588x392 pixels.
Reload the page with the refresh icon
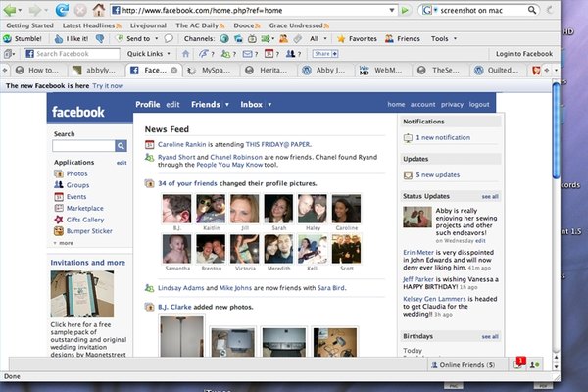pos(62,10)
